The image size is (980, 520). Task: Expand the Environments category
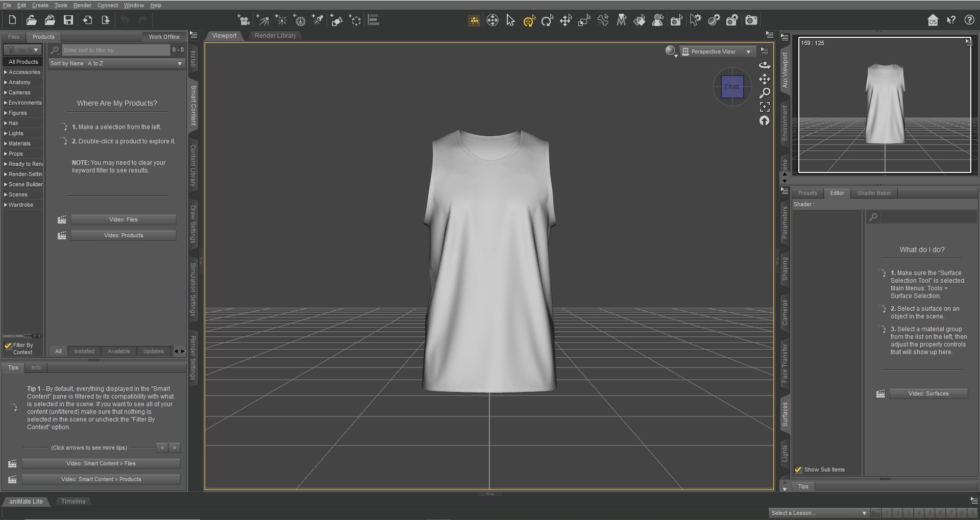click(x=22, y=103)
